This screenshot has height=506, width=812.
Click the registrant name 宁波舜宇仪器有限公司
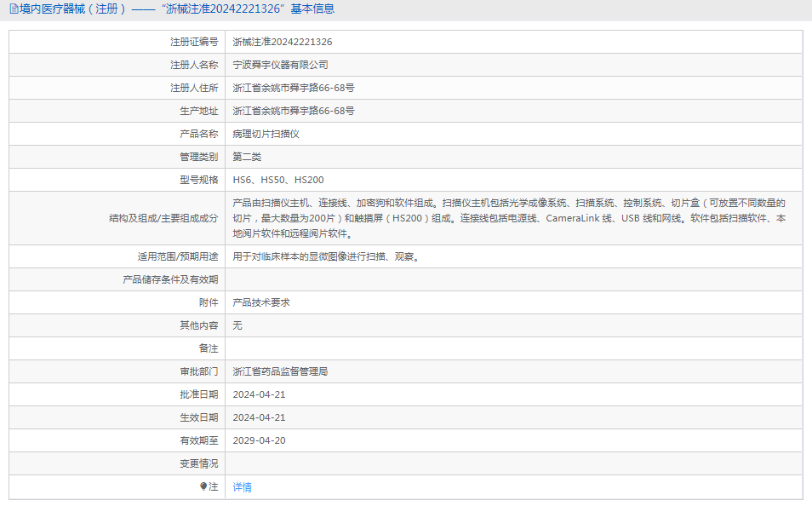(x=280, y=65)
